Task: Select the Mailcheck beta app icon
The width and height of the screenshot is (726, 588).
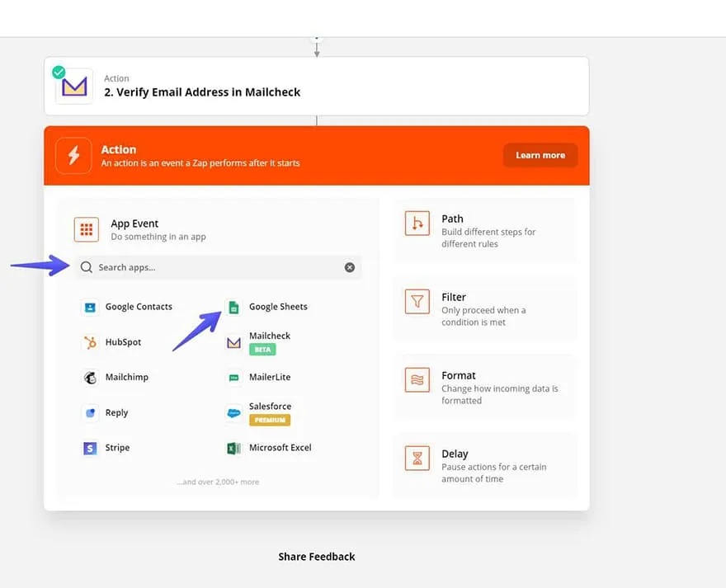Action: pos(234,341)
